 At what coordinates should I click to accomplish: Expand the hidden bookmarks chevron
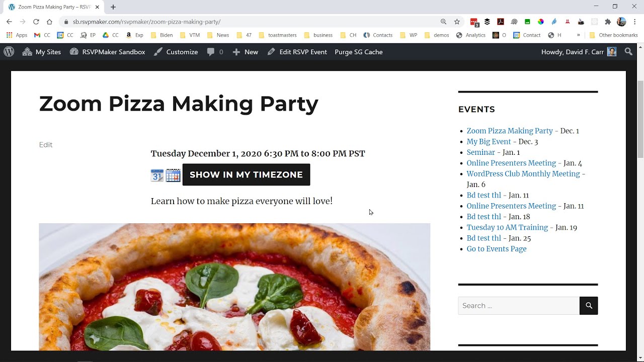click(579, 35)
